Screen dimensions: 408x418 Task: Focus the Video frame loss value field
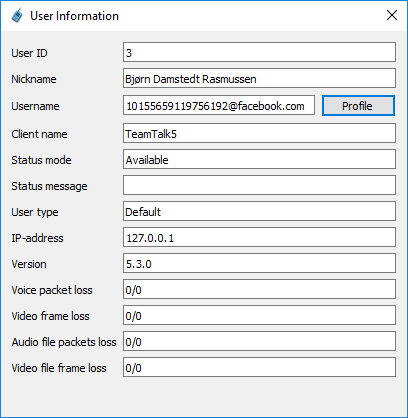259,315
